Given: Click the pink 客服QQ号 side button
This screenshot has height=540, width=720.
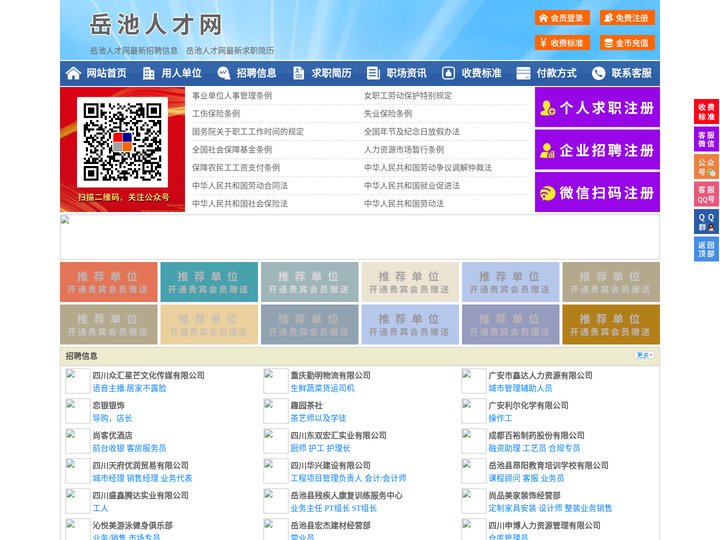Looking at the screenshot, I should click(706, 194).
